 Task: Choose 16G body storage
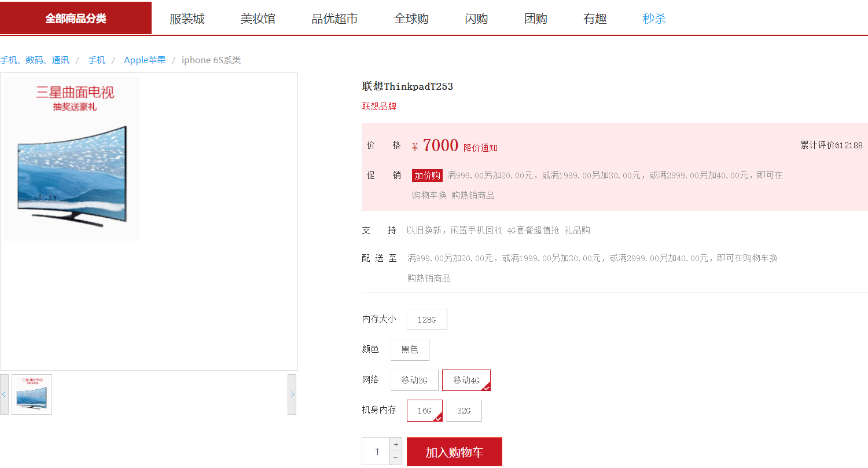425,411
